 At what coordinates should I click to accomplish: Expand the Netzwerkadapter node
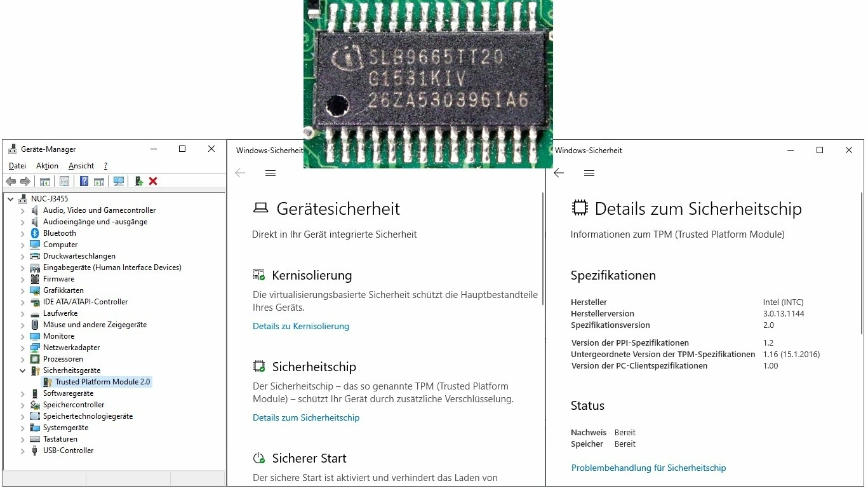pos(23,348)
